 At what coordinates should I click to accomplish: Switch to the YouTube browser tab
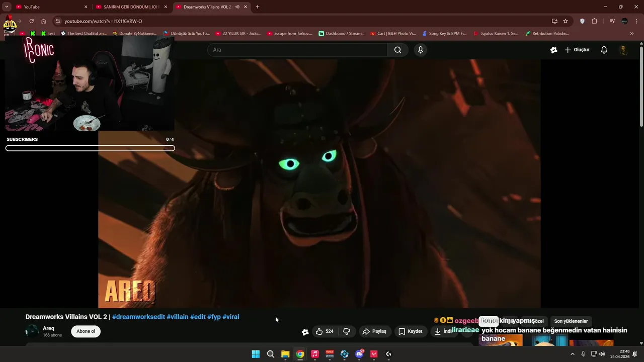click(51, 7)
